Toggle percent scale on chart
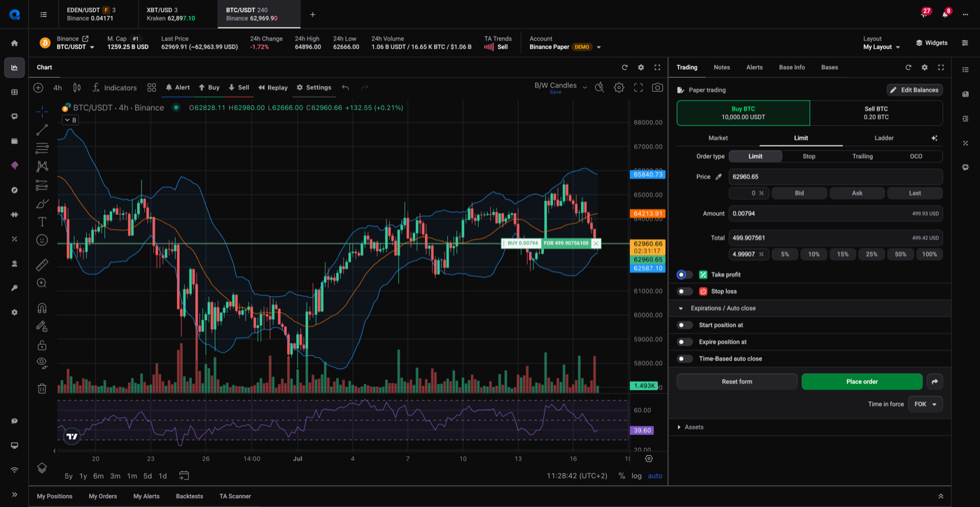 tap(622, 476)
